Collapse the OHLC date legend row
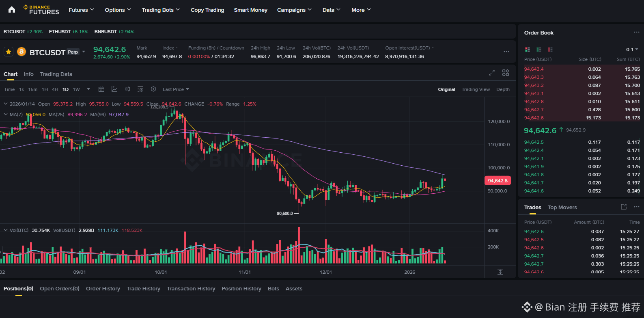The height and width of the screenshot is (318, 644). (x=6, y=104)
